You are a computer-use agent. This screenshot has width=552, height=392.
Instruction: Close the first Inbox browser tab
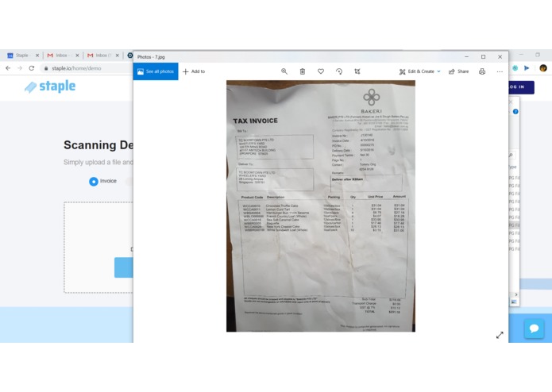point(77,56)
